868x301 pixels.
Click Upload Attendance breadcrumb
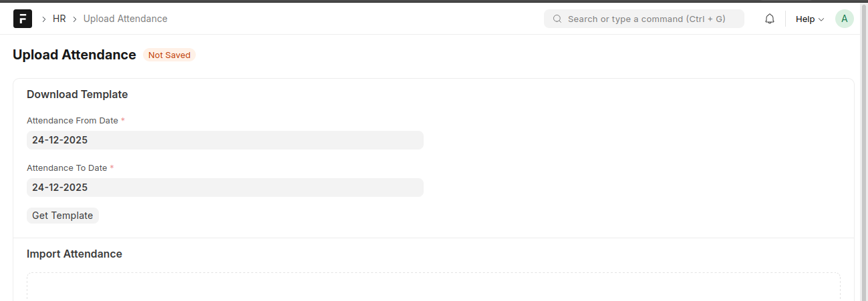[x=125, y=19]
